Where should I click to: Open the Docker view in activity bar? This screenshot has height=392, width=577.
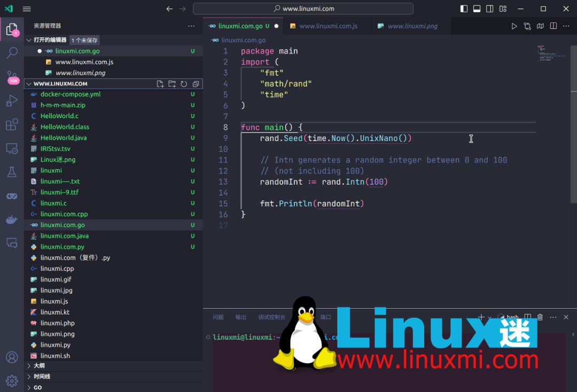[x=12, y=219]
